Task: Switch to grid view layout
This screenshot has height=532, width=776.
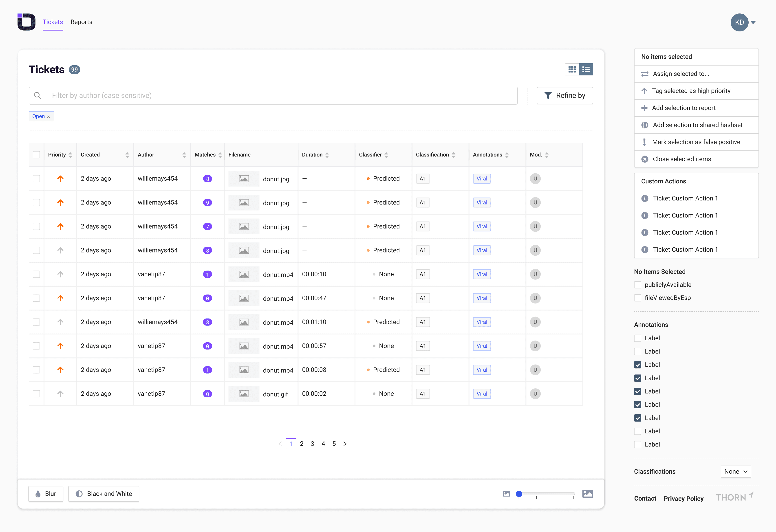Action: (x=572, y=69)
